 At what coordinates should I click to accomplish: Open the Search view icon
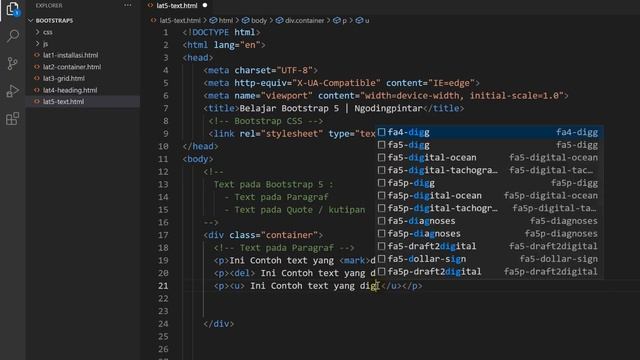point(13,36)
